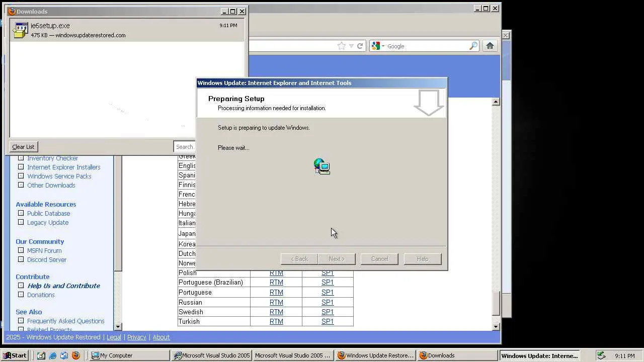Screen dimensions: 644x362
Task: Open Windows Service Packs link
Action: pos(59,176)
